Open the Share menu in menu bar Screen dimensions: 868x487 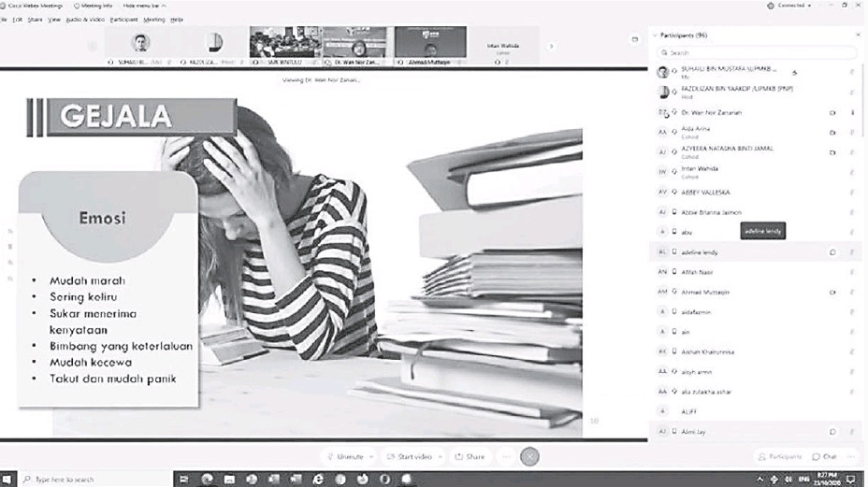tap(35, 20)
